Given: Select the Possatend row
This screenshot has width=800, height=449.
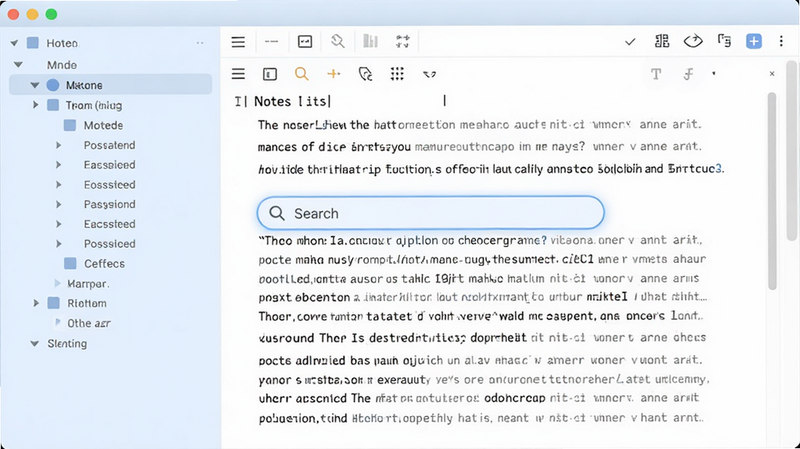Looking at the screenshot, I should coord(110,145).
